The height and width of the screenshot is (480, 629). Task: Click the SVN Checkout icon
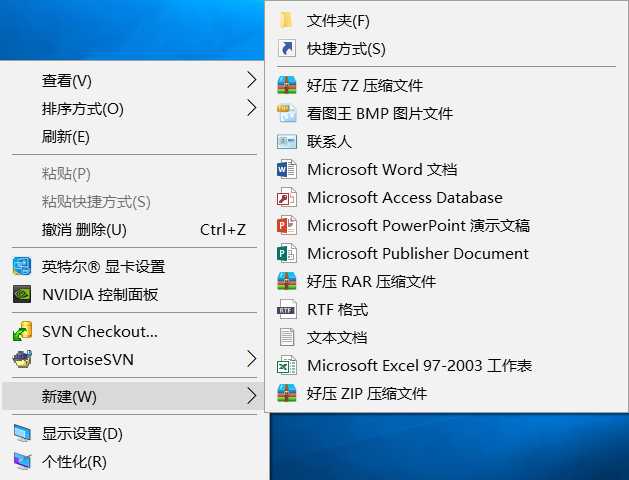(x=22, y=331)
